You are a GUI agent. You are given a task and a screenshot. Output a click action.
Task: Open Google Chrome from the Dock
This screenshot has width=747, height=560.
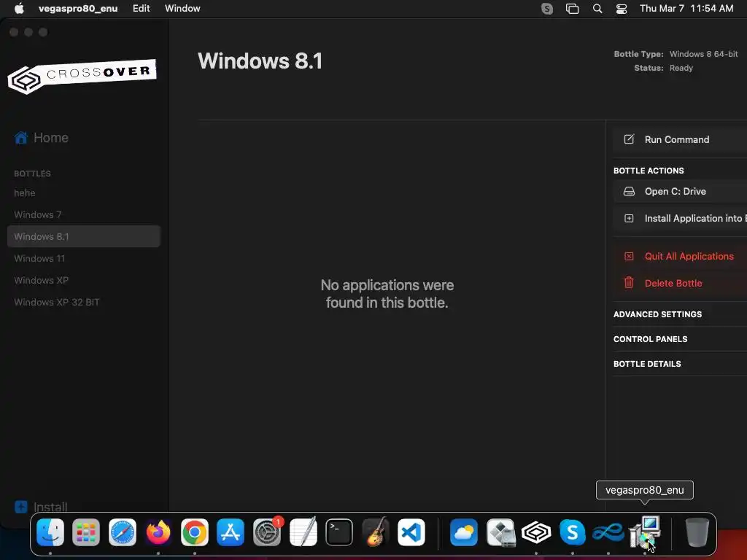pos(194,532)
